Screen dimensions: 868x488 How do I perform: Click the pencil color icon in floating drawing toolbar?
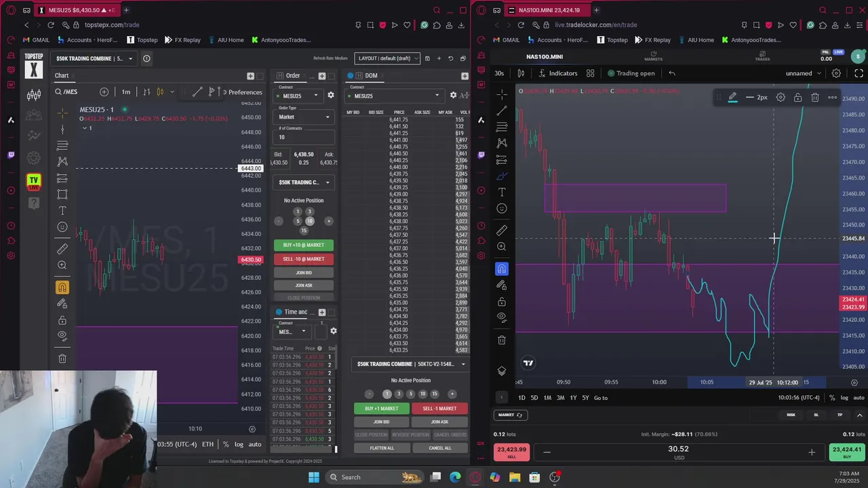point(732,98)
